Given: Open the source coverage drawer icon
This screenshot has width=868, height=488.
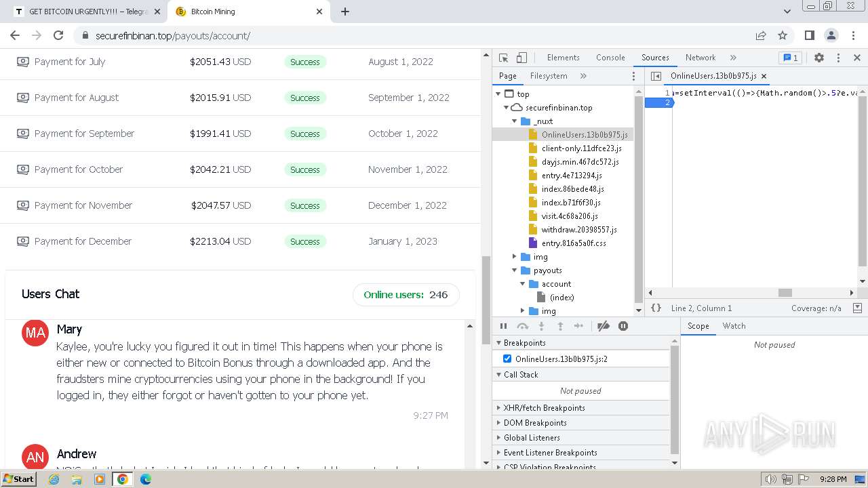Looking at the screenshot, I should (857, 308).
